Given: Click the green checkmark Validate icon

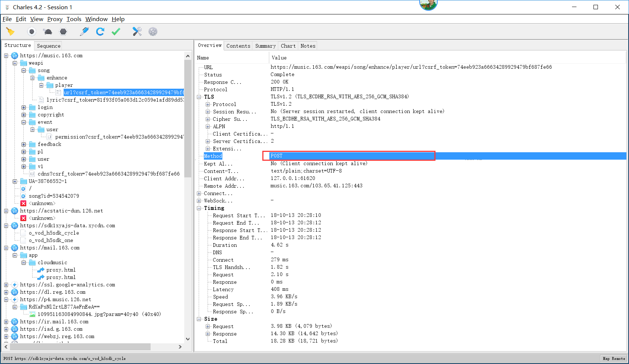Looking at the screenshot, I should point(116,32).
